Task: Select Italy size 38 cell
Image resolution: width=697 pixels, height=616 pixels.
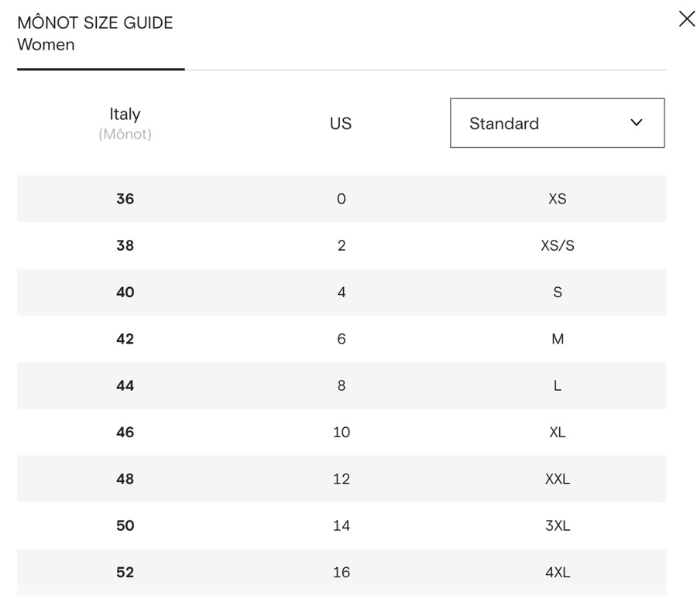Action: 125,245
